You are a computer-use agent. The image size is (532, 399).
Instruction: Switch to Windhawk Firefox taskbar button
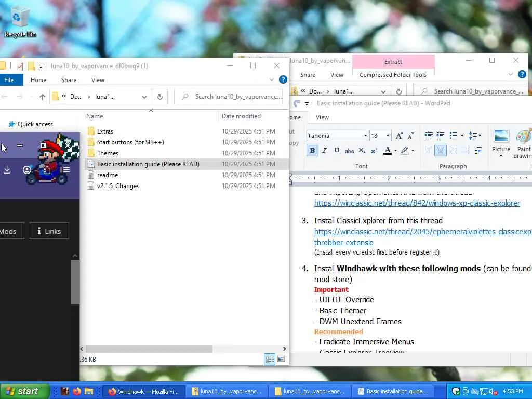tap(143, 392)
